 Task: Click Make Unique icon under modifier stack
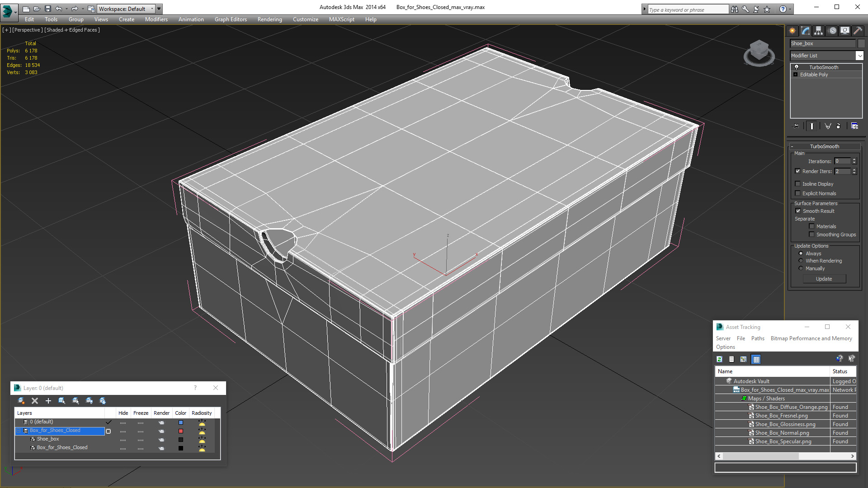coord(828,126)
